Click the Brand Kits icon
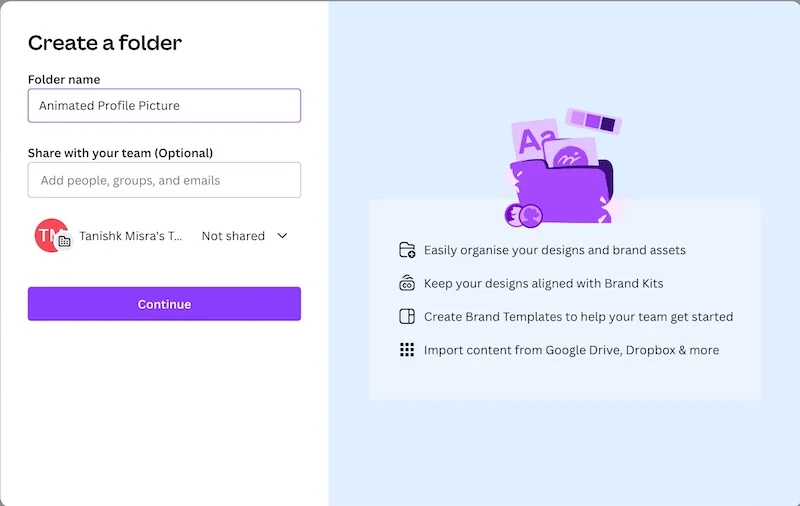800x506 pixels. 407,283
